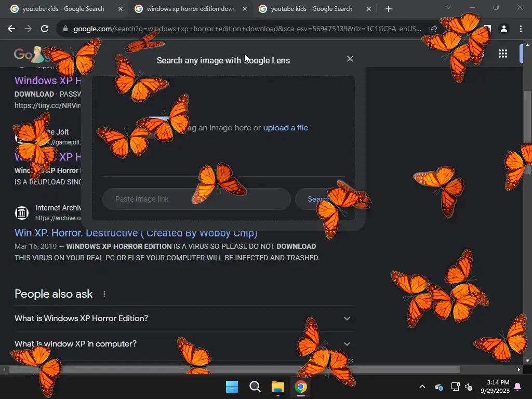
Task: Click the vertical scrollbar down arrow
Action: (527, 361)
